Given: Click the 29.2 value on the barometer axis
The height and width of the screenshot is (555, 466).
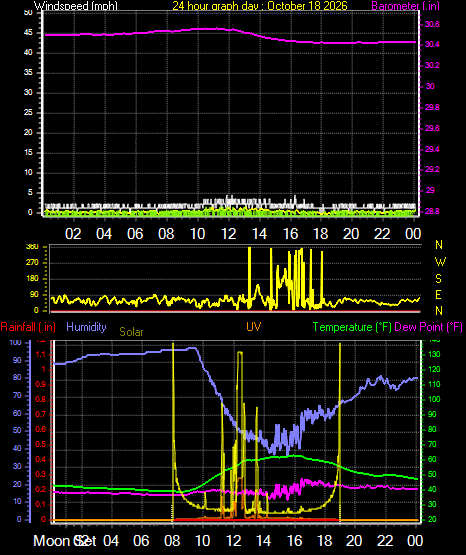Looking at the screenshot, I should tap(432, 169).
